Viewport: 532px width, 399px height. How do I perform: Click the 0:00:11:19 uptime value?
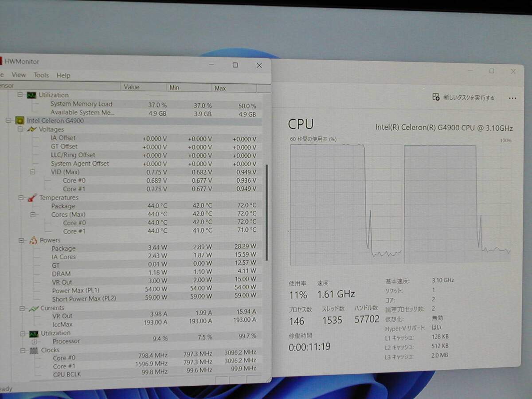tap(309, 347)
